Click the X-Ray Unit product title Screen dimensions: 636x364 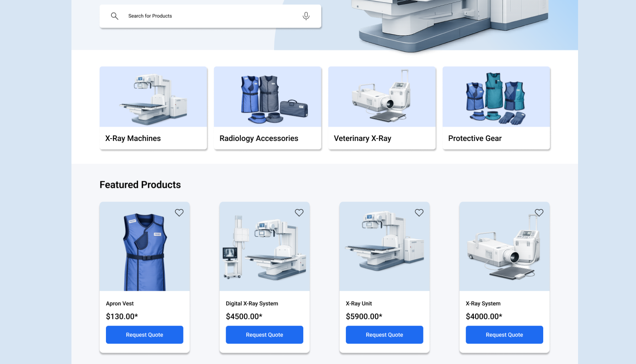coord(358,304)
